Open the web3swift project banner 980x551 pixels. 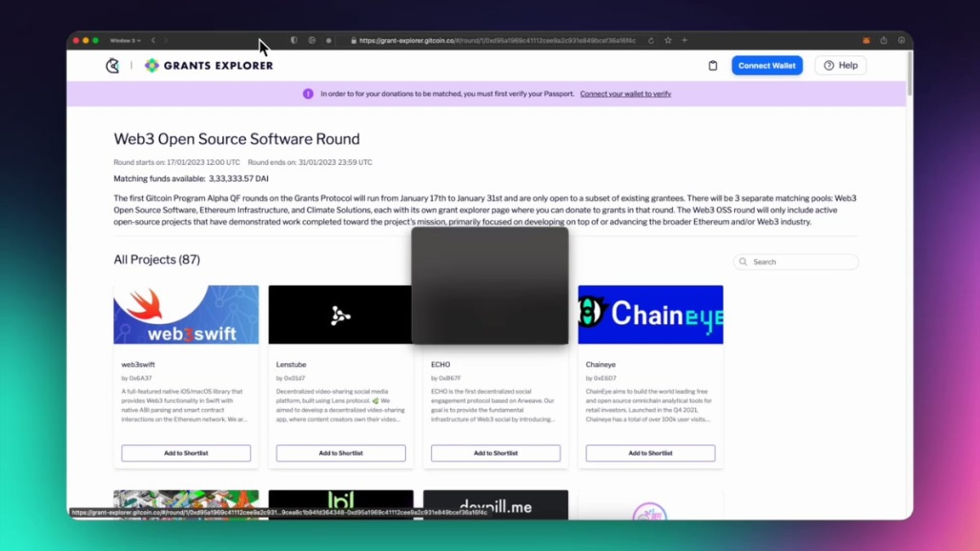(x=186, y=315)
